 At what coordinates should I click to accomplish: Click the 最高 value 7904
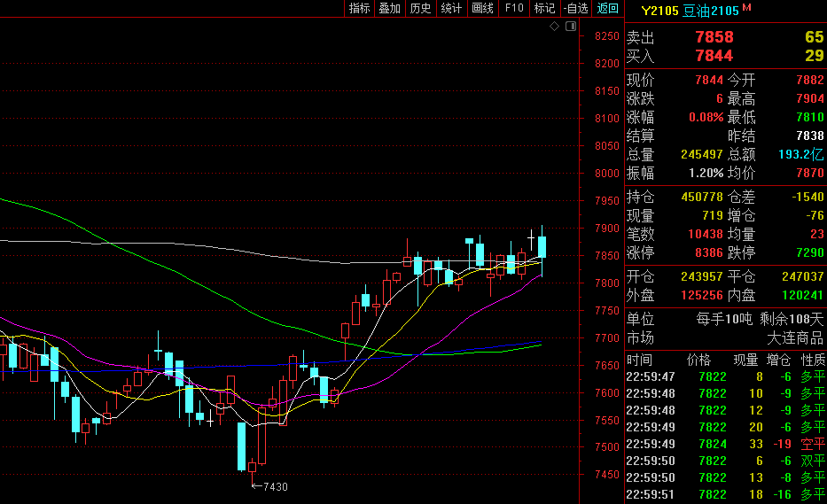click(x=810, y=98)
